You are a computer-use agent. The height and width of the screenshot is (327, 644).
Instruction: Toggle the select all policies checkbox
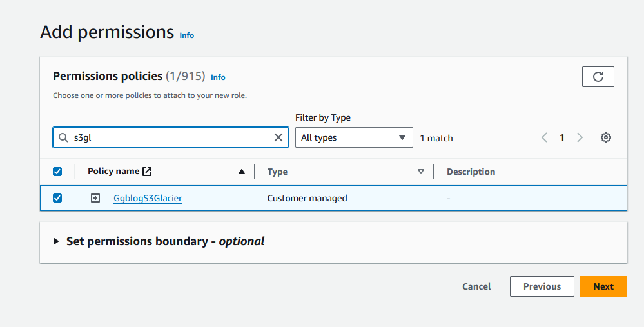(x=57, y=172)
